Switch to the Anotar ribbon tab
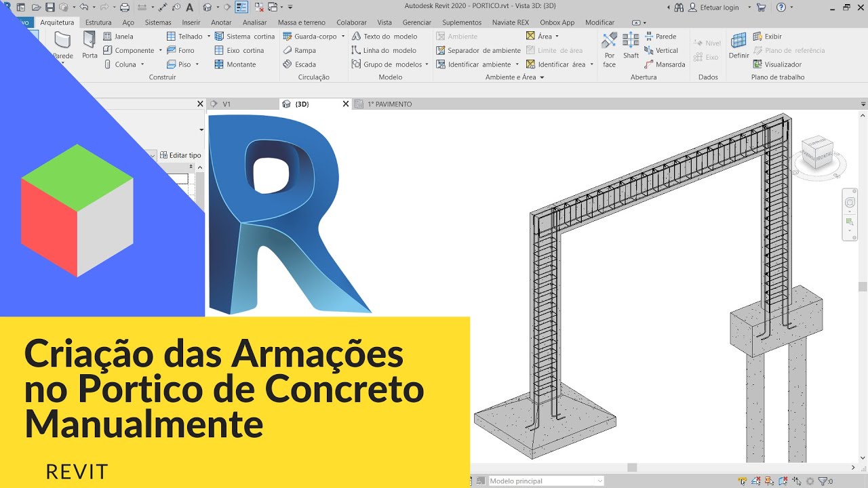868x488 pixels. tap(221, 22)
